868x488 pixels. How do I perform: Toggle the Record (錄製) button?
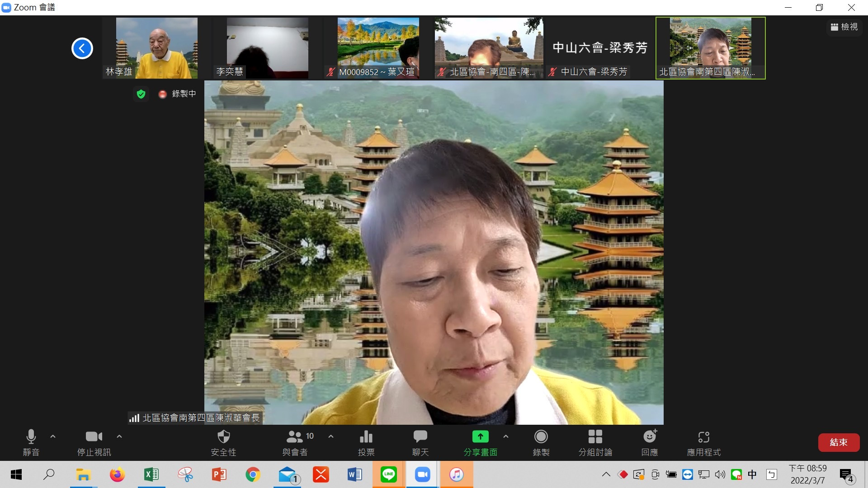[541, 437]
